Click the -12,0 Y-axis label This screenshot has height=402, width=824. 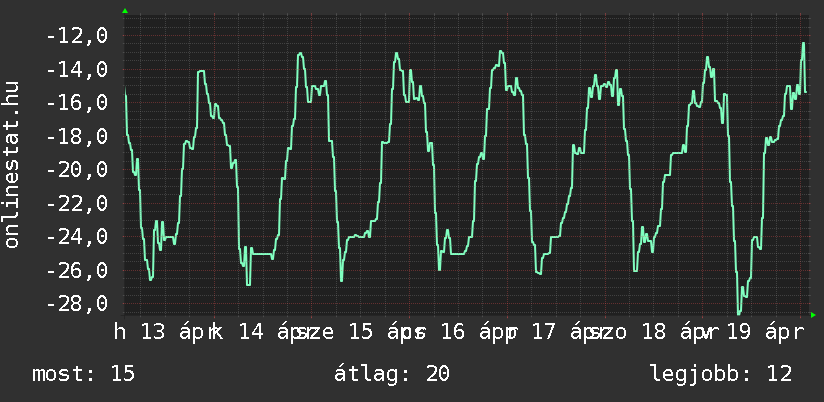[x=76, y=36]
